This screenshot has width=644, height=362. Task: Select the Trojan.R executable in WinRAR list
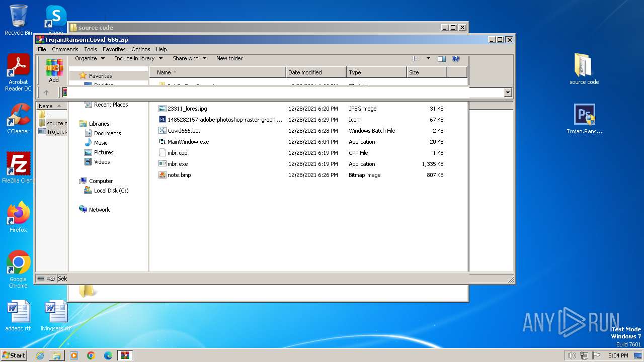pyautogui.click(x=52, y=132)
